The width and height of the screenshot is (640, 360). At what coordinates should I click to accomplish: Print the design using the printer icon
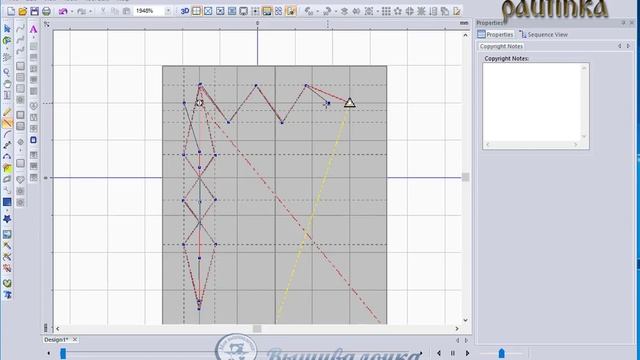coord(47,11)
